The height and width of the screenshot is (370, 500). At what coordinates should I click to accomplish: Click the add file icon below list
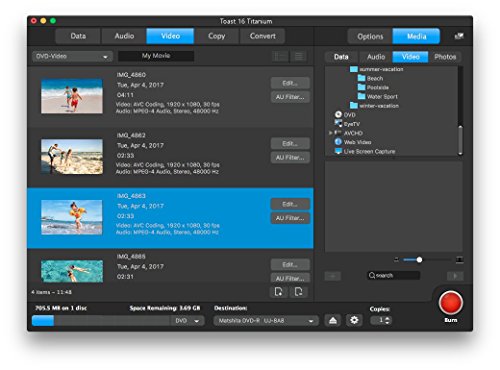coord(278,292)
